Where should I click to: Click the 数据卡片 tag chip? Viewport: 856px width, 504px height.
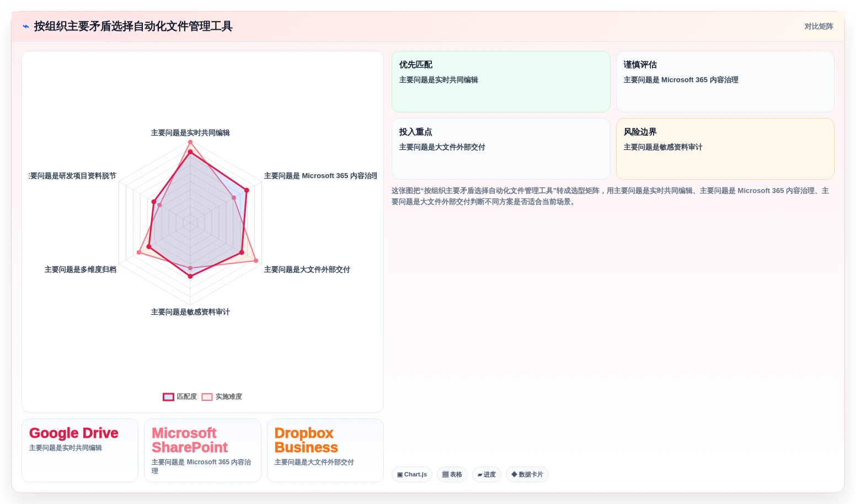tap(527, 475)
